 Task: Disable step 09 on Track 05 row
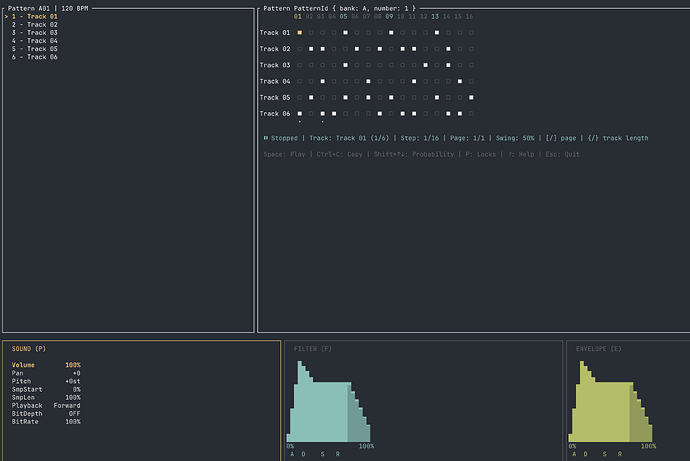pyautogui.click(x=391, y=97)
